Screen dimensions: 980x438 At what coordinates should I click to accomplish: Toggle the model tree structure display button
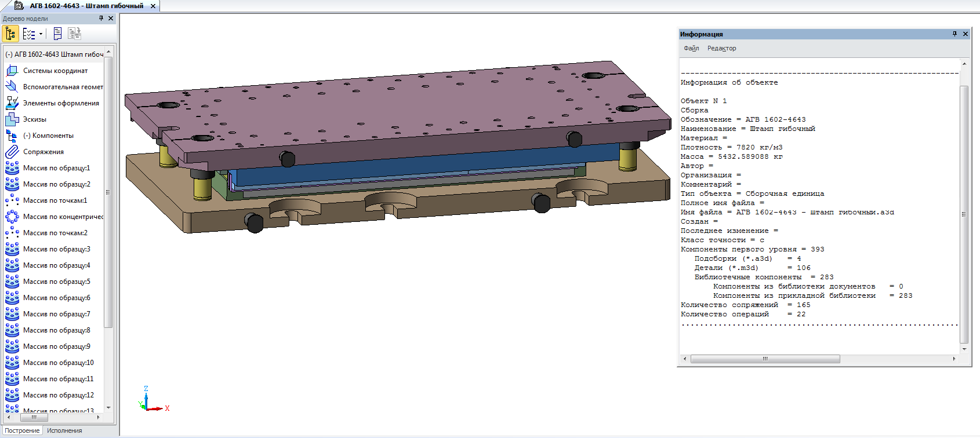pos(10,34)
